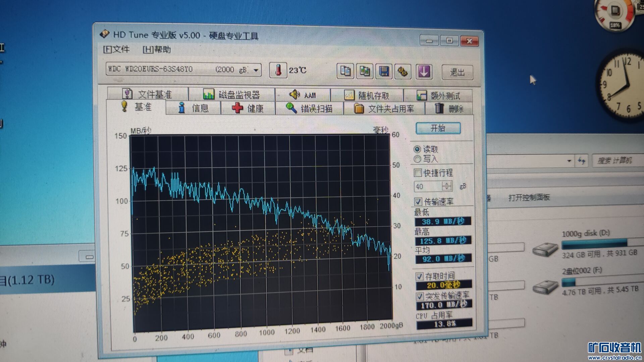The image size is (644, 362).
Task: Switch to the 错误扫描 tab
Action: click(x=309, y=109)
